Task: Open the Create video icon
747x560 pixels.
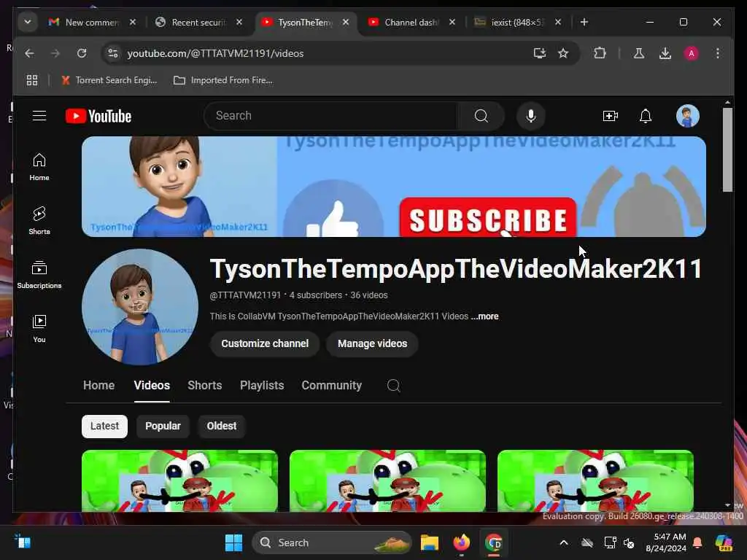Action: click(611, 116)
